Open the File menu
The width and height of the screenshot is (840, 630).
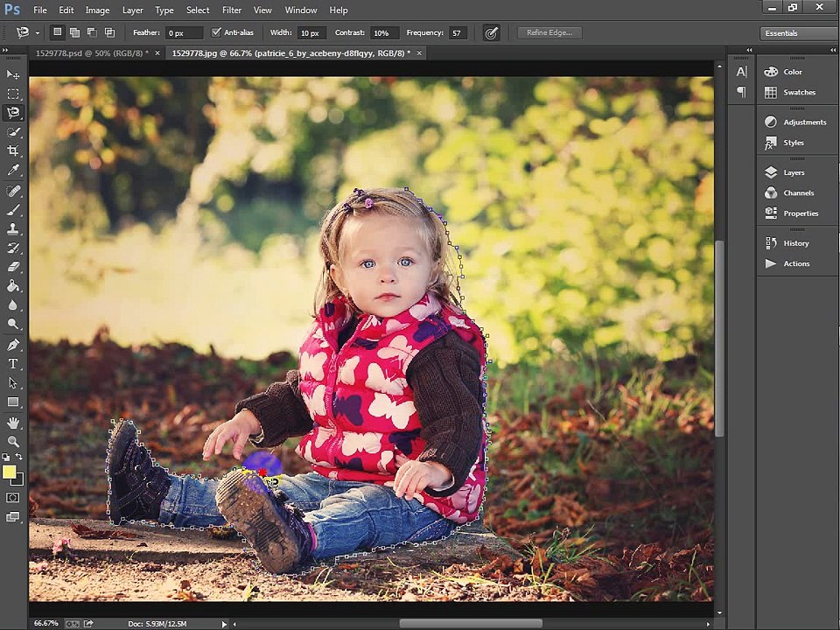(x=39, y=10)
